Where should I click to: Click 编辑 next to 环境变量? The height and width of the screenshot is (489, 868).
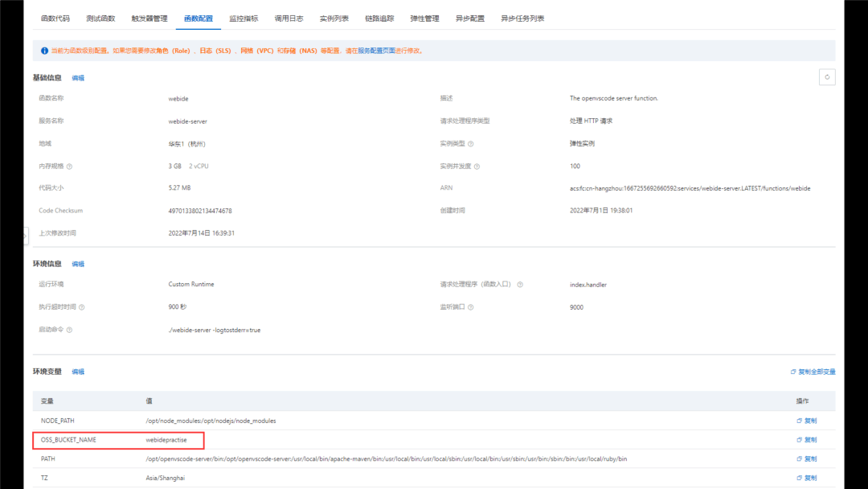point(78,372)
